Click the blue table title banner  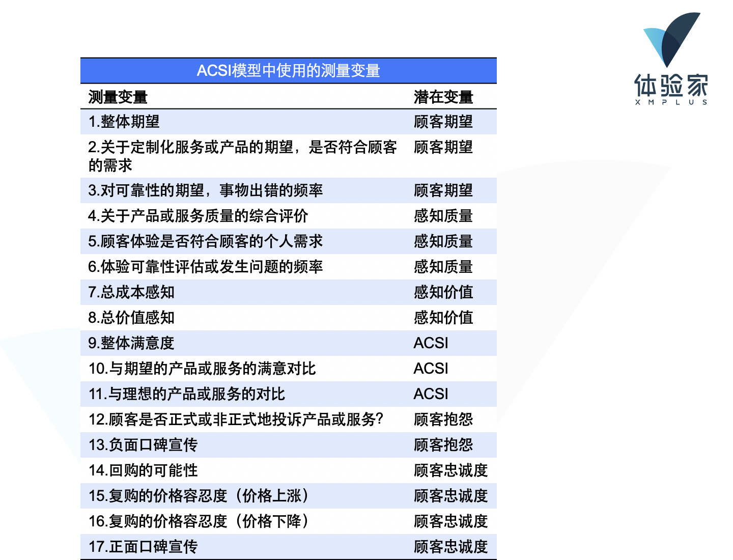pyautogui.click(x=289, y=70)
